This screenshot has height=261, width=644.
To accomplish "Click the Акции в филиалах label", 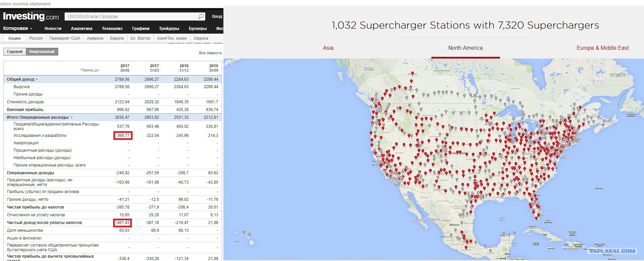I will (x=24, y=238).
